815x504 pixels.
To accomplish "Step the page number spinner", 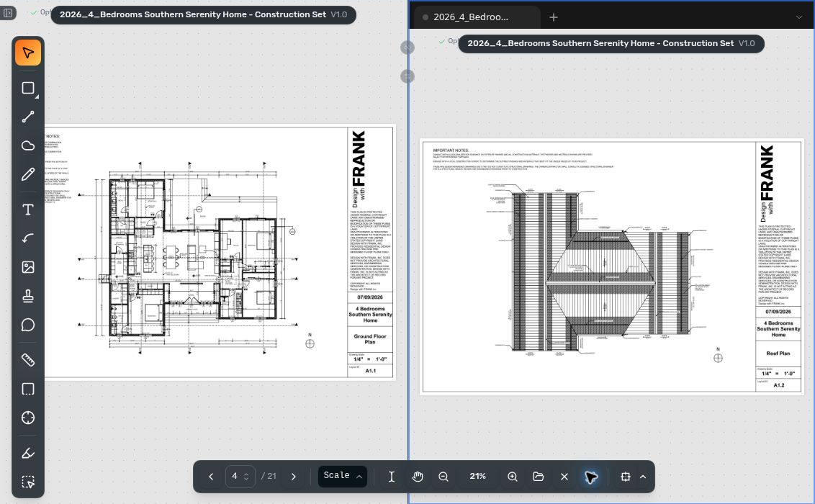I will coord(246,477).
